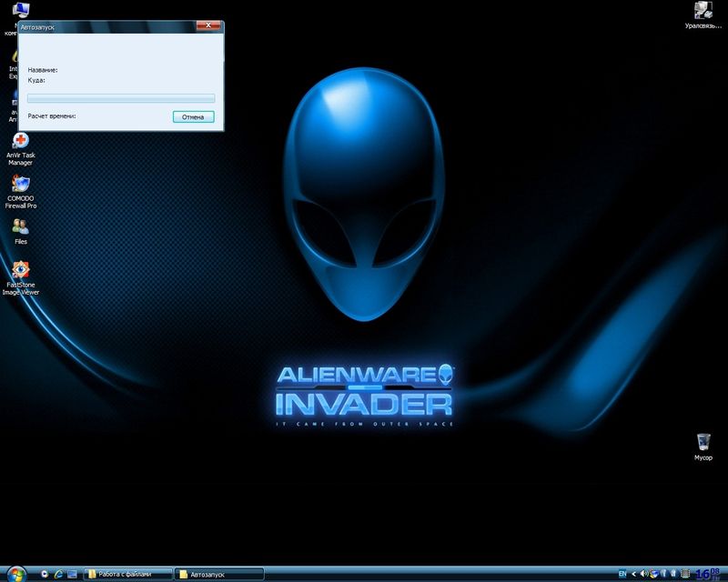Close the Автозапуск dialog window

(208, 25)
